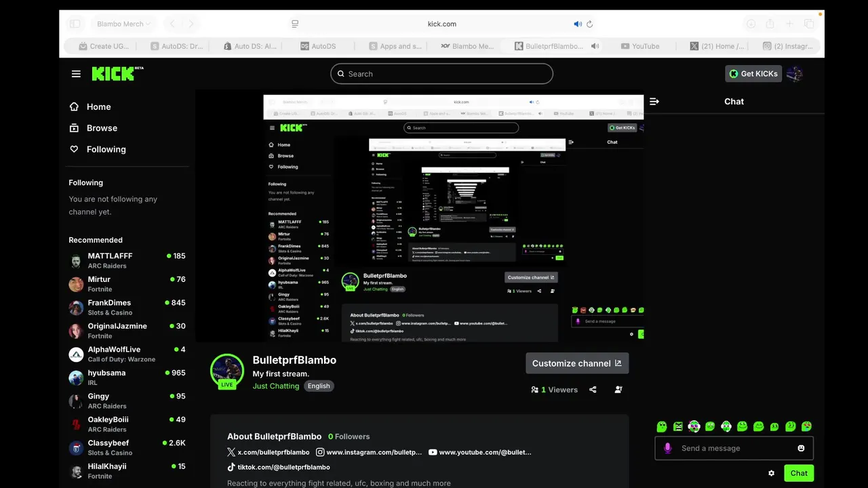868x488 pixels.
Task: Open AlphaWolfLive recommended channel
Action: [x=127, y=354]
